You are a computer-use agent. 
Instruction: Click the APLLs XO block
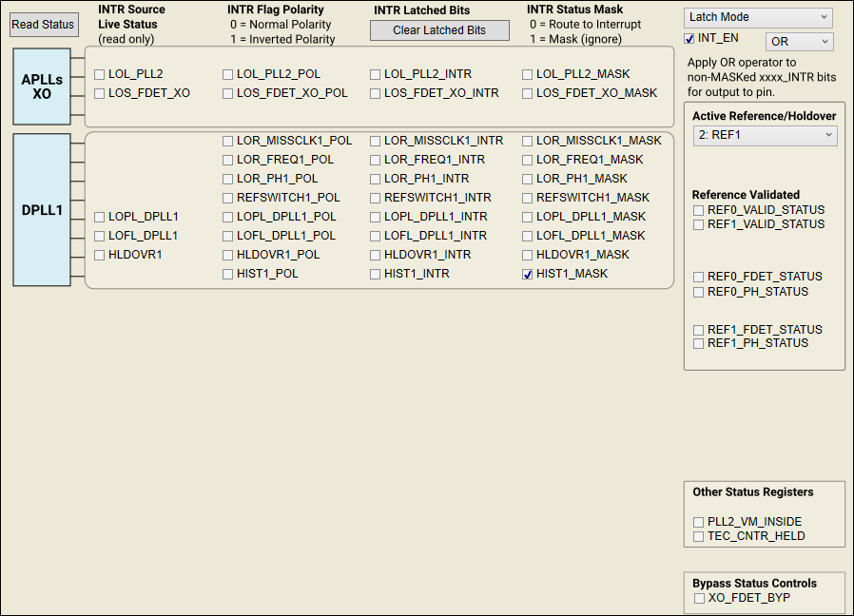[x=42, y=87]
